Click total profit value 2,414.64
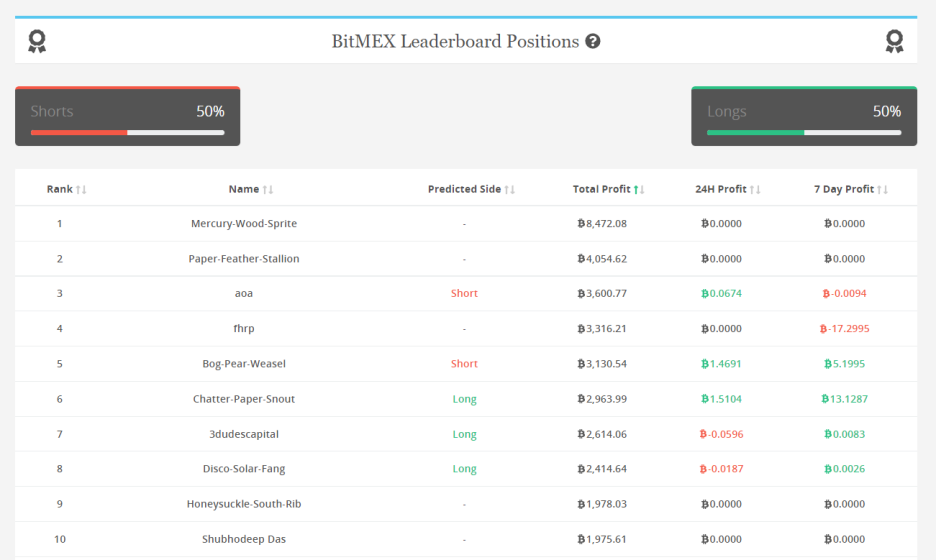The width and height of the screenshot is (936, 560). coord(602,469)
